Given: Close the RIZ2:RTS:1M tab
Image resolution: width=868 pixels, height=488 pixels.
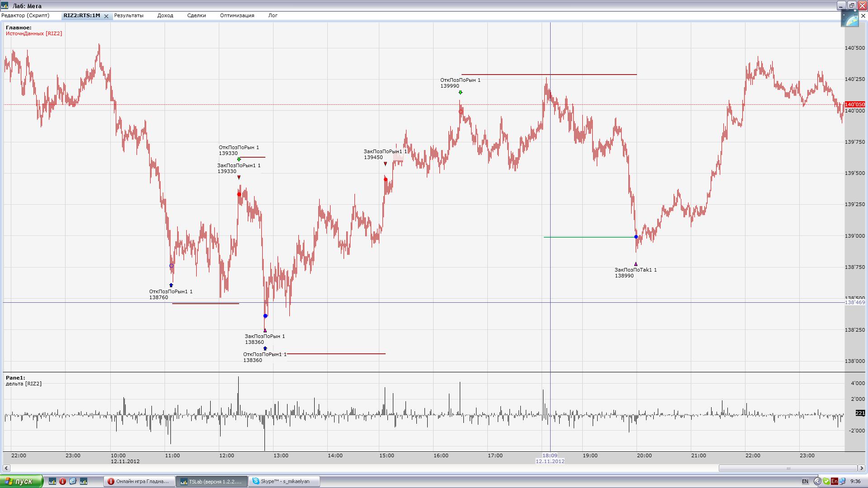Looking at the screenshot, I should [x=106, y=16].
